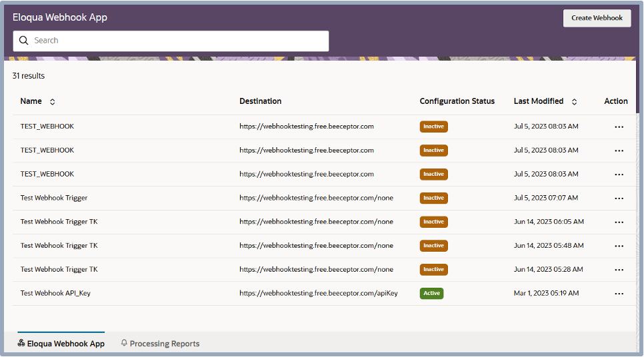Click the /none URL in the Jun 14 05:48 AM row
The height and width of the screenshot is (357, 644).
point(316,245)
